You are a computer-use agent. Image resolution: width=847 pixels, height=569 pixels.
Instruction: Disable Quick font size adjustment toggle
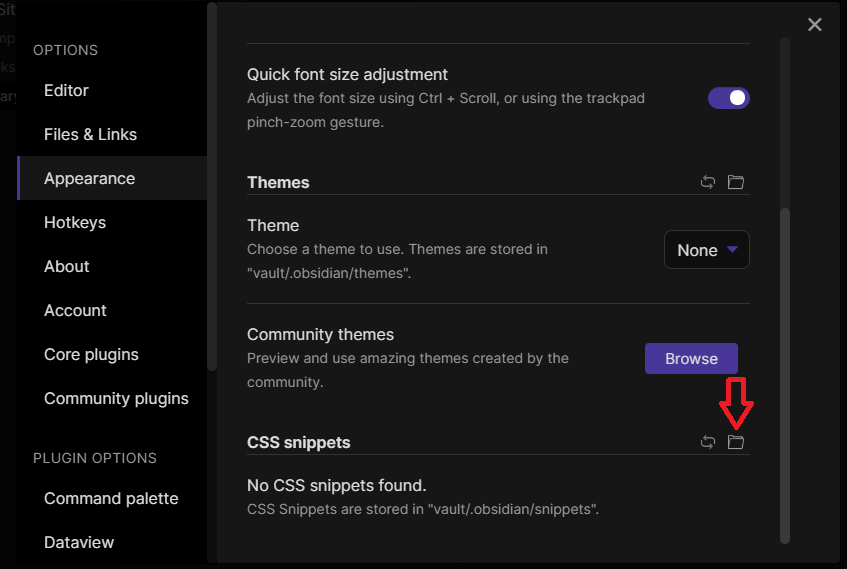728,98
